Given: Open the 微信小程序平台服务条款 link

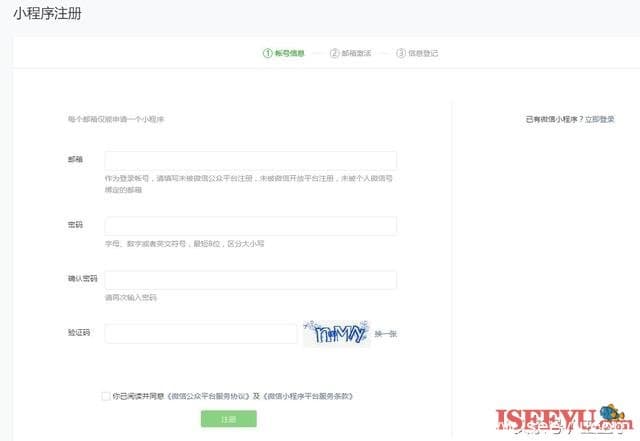Looking at the screenshot, I should pyautogui.click(x=308, y=396).
